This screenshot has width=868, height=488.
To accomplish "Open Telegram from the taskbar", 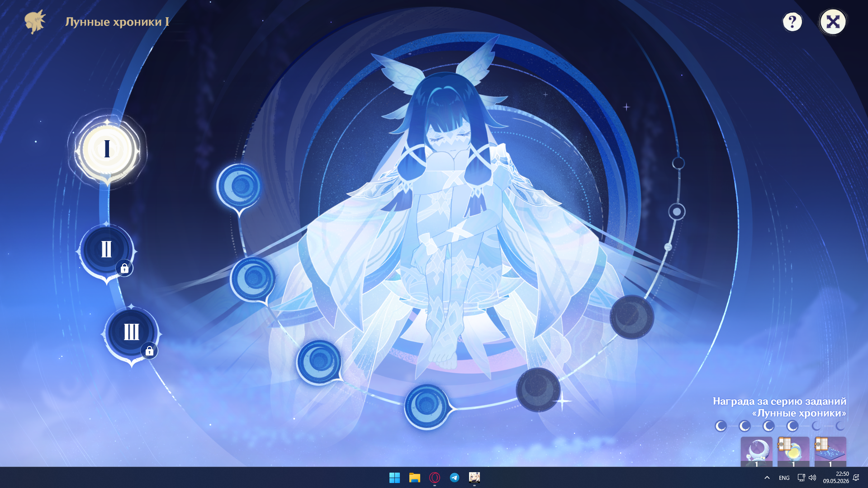I will tap(455, 478).
